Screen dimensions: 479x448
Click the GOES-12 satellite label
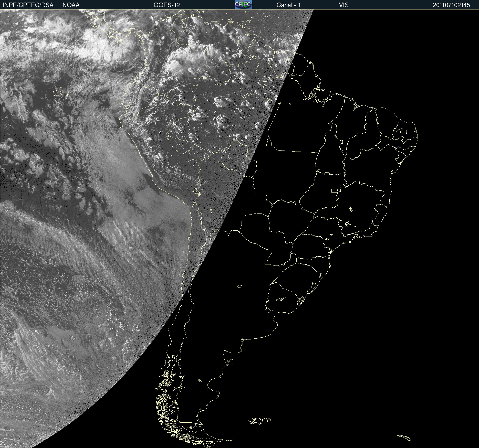point(167,5)
